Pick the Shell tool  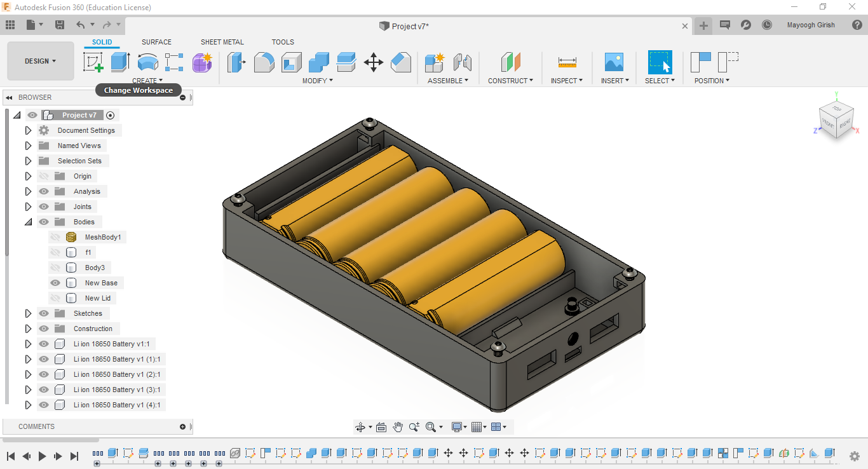point(292,62)
